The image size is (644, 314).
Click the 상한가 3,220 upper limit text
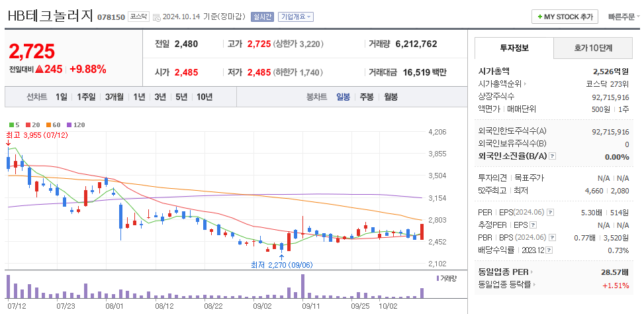pos(298,44)
